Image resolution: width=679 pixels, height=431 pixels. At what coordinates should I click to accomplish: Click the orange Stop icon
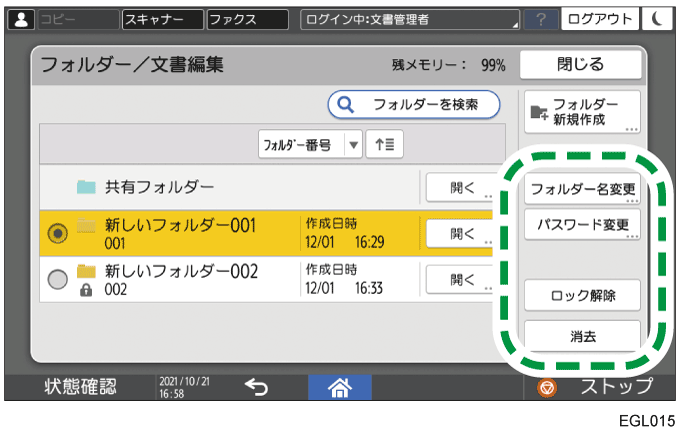click(x=547, y=387)
